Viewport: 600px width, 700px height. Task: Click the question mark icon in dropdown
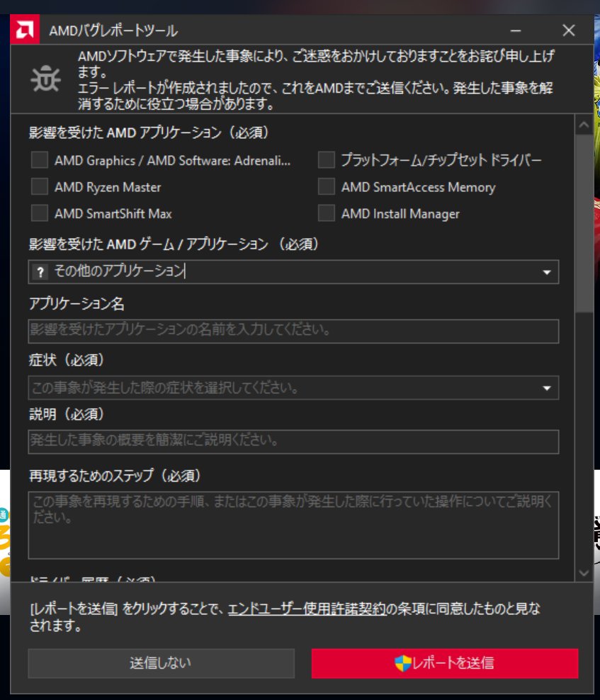point(40,272)
